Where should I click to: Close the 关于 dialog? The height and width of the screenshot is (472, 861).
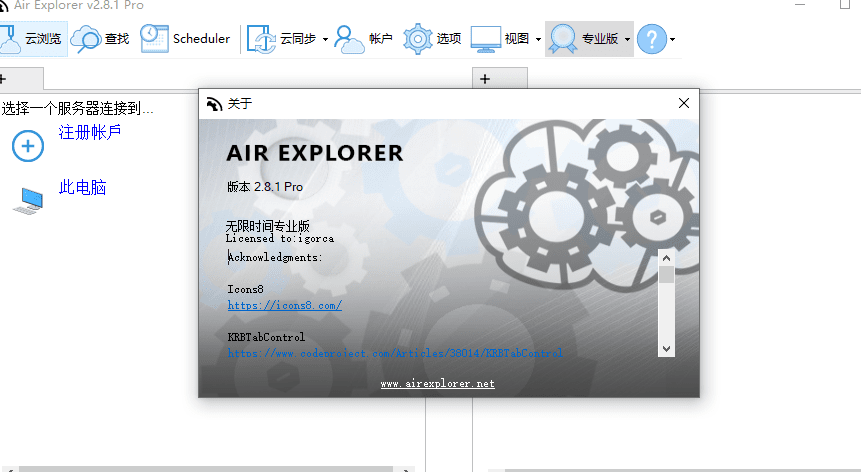tap(684, 103)
